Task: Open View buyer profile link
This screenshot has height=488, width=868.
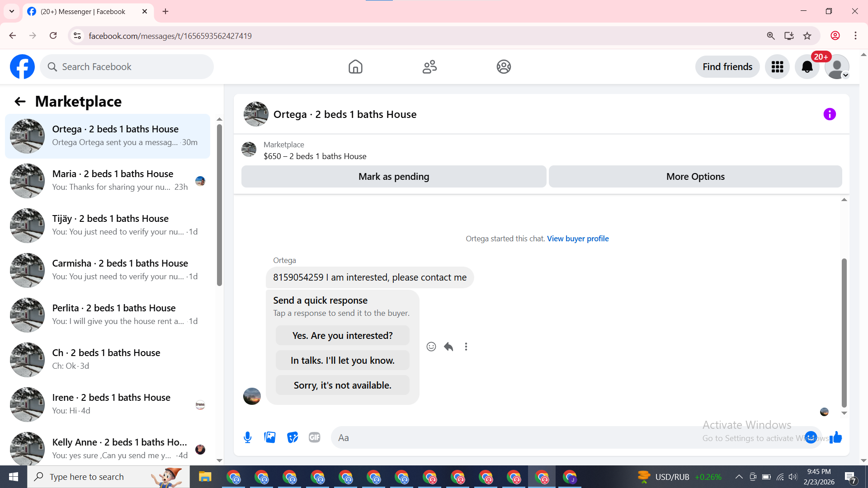Action: tap(578, 239)
